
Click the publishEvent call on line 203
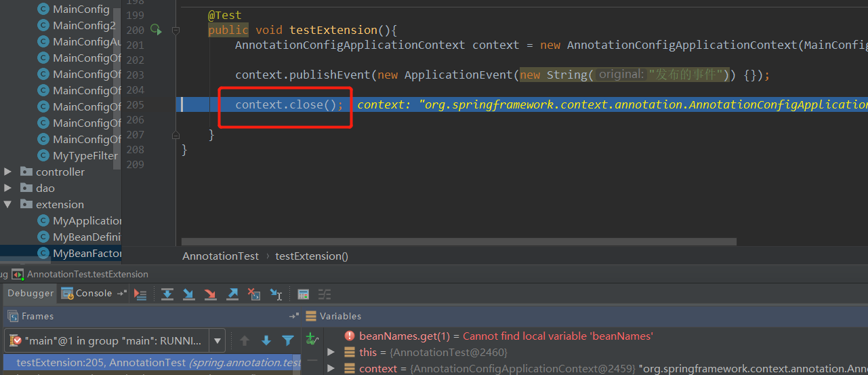(330, 75)
